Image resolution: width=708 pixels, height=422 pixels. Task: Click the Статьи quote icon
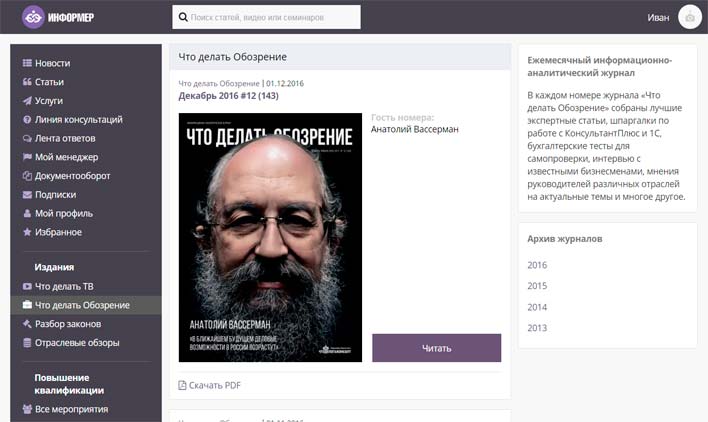pos(27,82)
